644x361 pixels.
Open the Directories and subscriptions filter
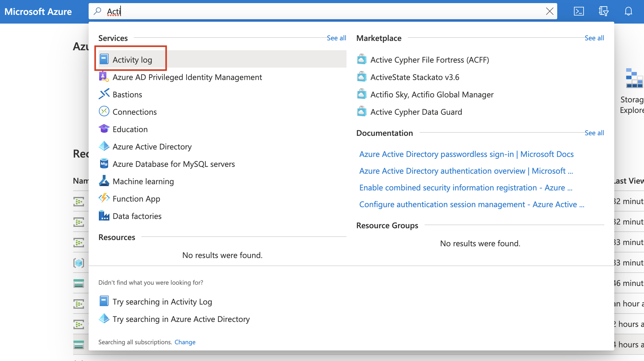pos(604,11)
